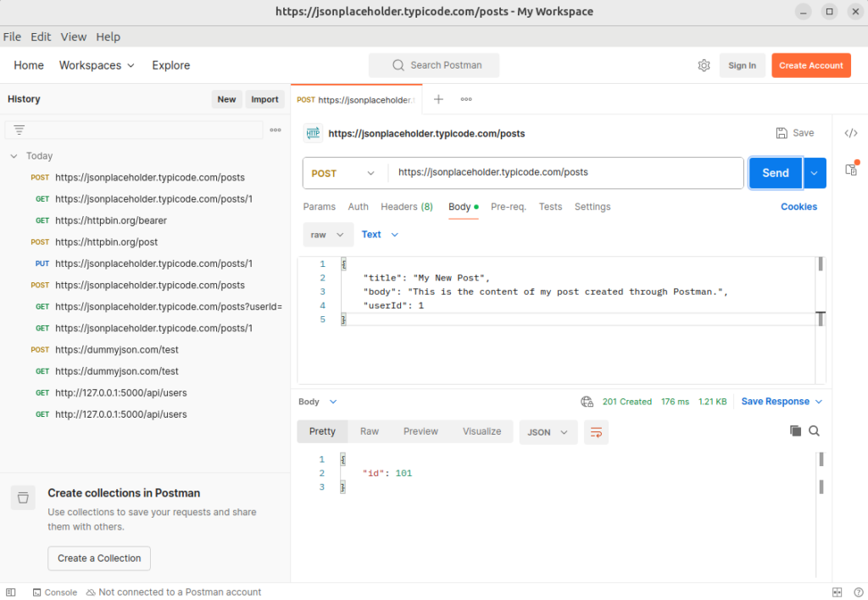Select the Pretty response view
This screenshot has width=868, height=600.
322,431
